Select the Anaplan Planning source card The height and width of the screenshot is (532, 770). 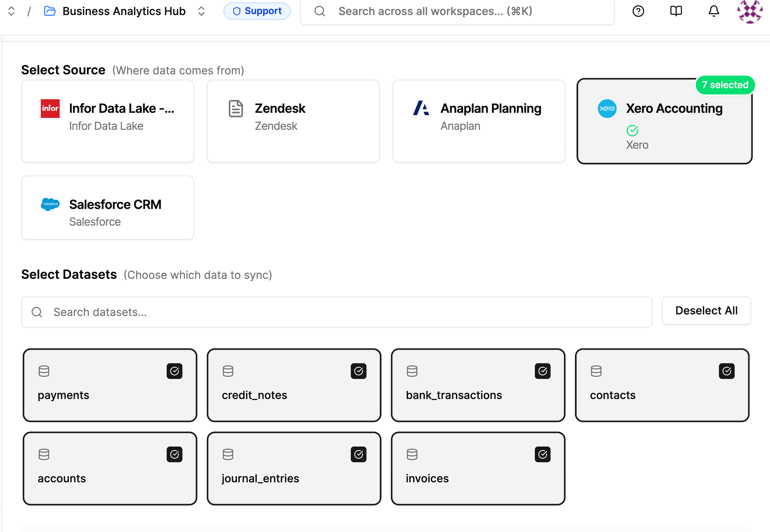478,121
